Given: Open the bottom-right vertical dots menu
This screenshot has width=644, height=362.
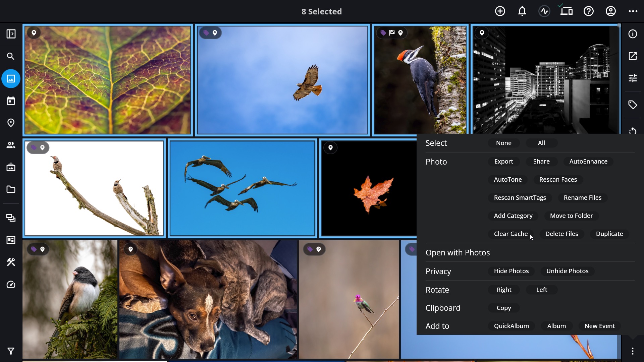Looking at the screenshot, I should [x=633, y=351].
